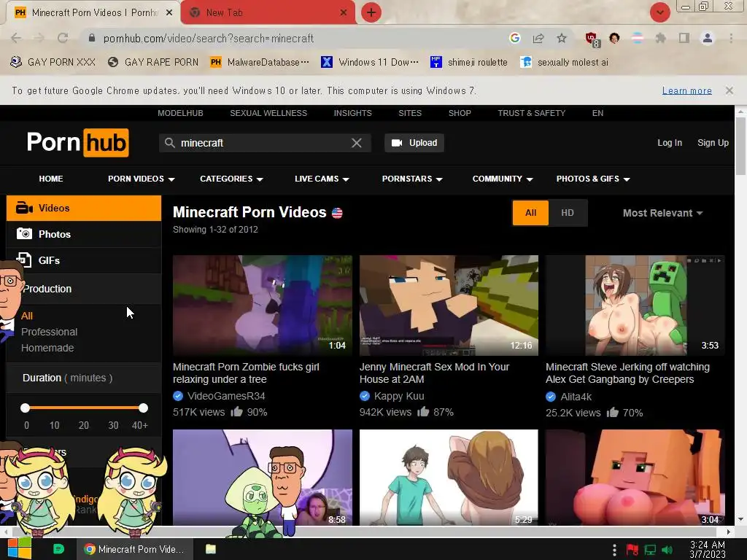Click the duration slider maximum handle

click(144, 408)
